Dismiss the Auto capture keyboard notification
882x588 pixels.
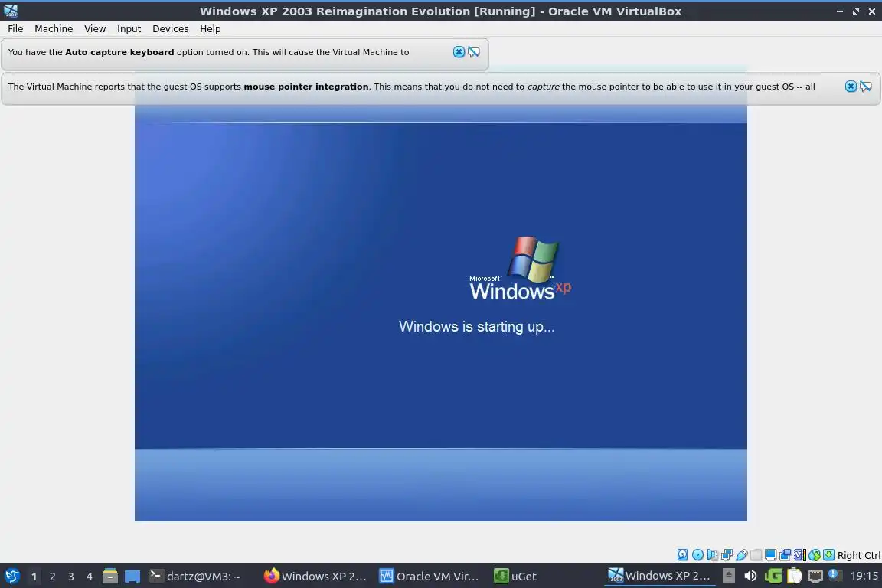pos(459,52)
